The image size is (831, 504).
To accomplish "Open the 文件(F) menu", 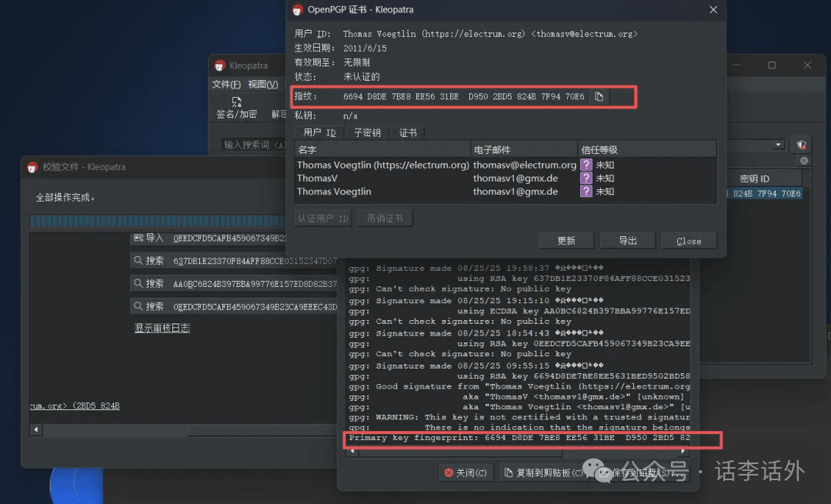I will coord(226,85).
